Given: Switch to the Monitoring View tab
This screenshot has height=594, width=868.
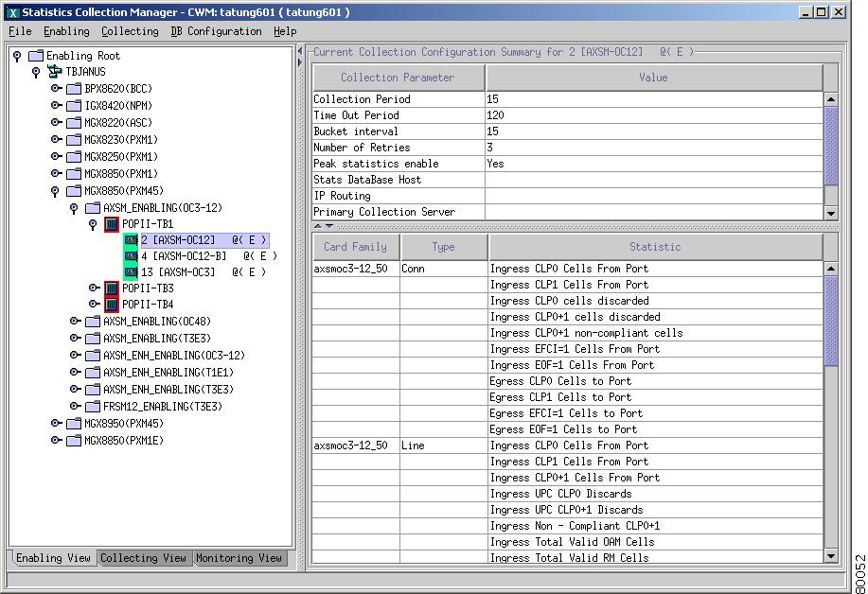Looking at the screenshot, I should point(239,558).
